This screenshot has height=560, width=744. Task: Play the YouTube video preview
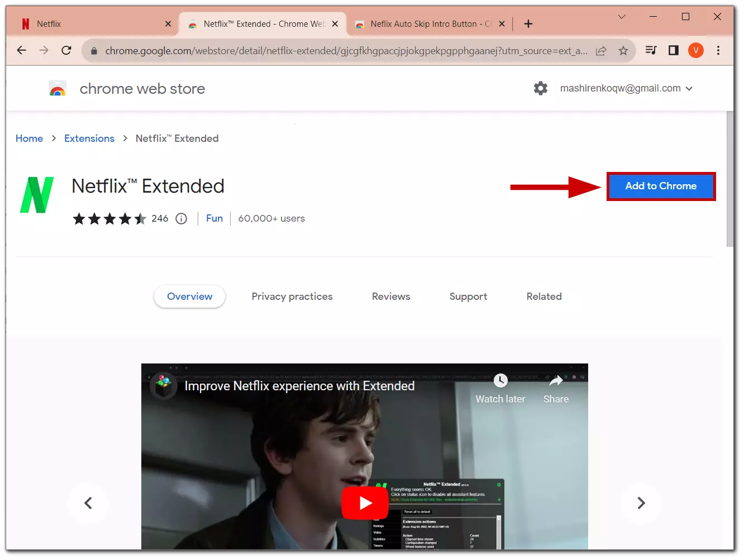(365, 502)
